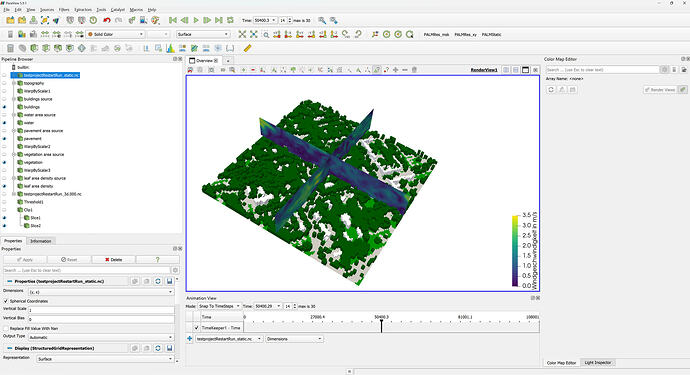Open the Macros menu
The width and height of the screenshot is (690, 375).
point(136,10)
